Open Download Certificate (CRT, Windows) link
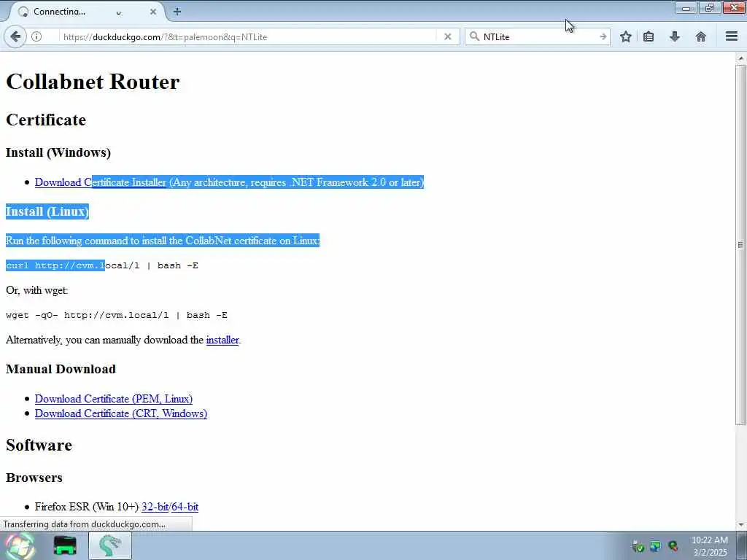Viewport: 747px width, 560px height. click(x=121, y=413)
